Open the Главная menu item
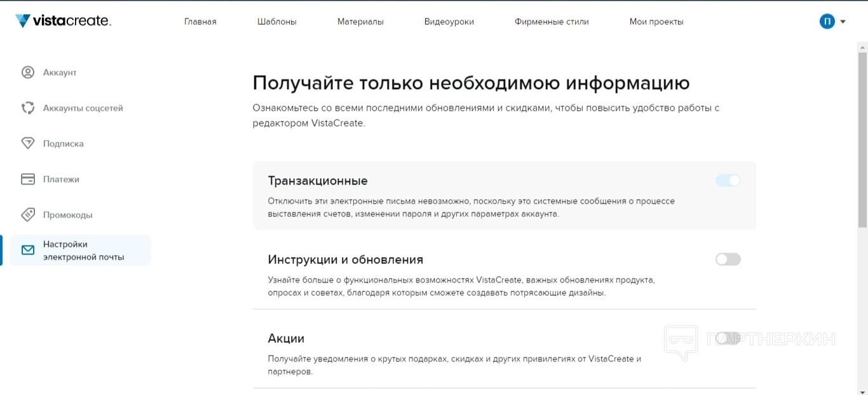 (200, 22)
